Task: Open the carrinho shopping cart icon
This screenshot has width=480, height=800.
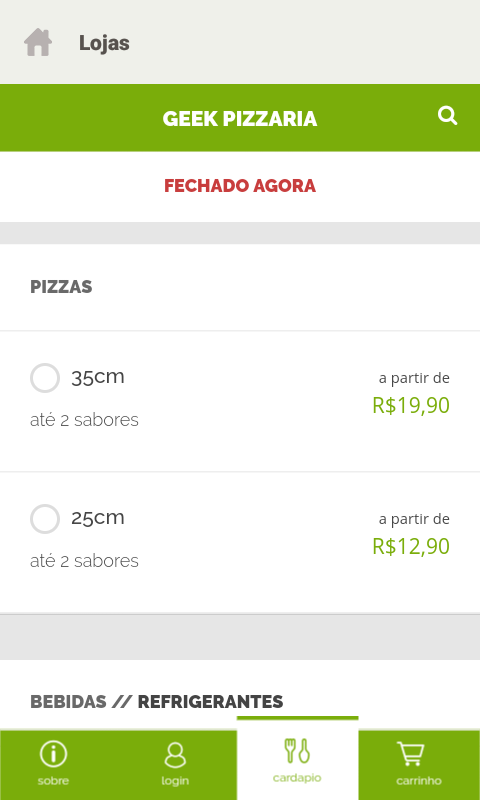Action: click(411, 754)
